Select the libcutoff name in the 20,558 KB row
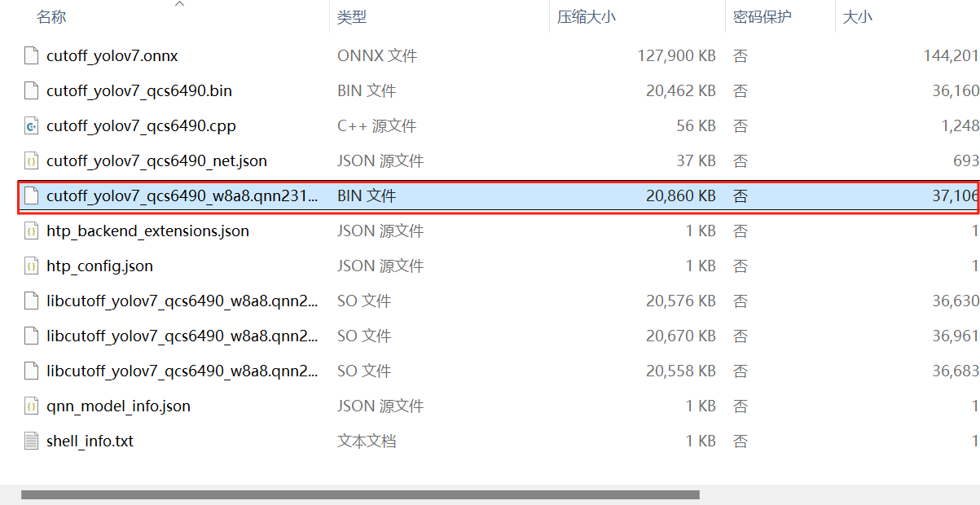Viewport: 980px width, 505px height. (182, 371)
